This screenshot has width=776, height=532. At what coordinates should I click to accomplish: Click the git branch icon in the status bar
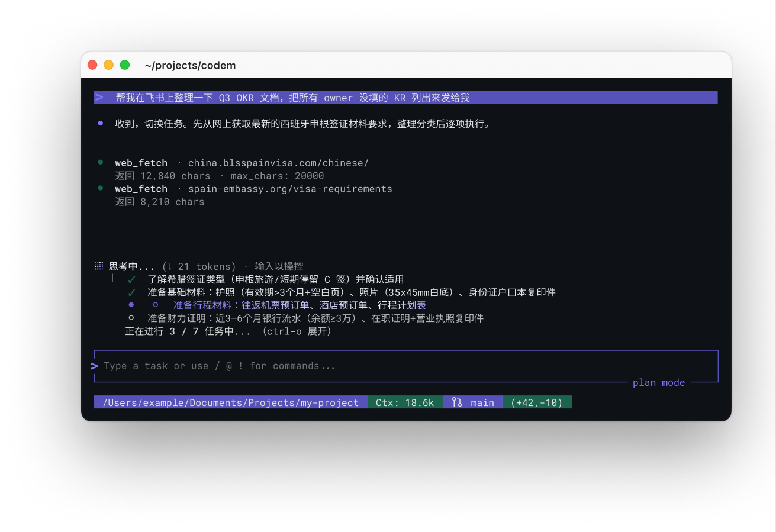[x=457, y=402]
